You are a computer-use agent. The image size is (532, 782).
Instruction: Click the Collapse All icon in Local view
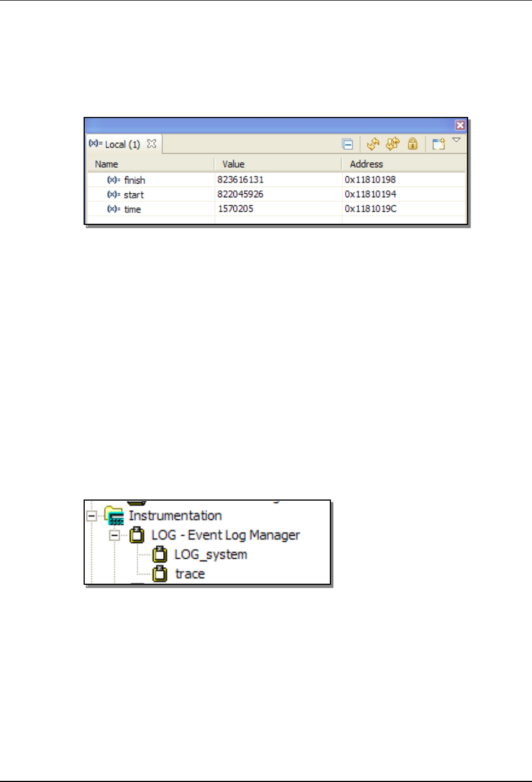pos(348,145)
